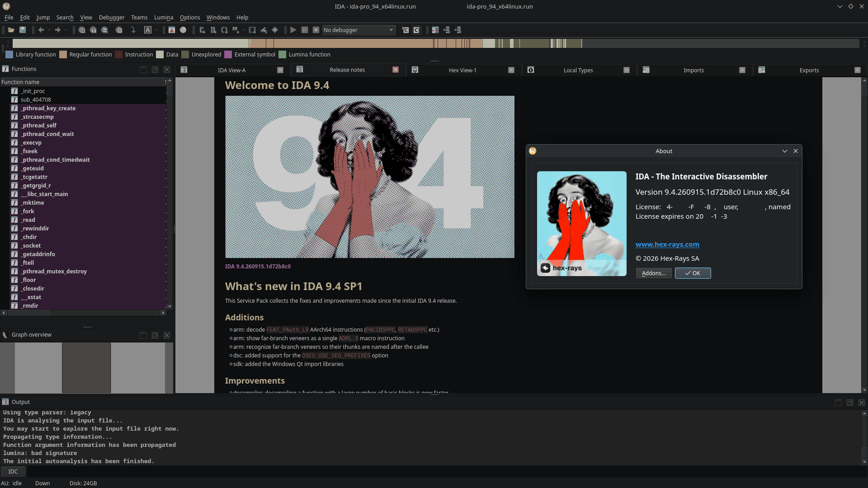Click the function icon beside _init_proc
Screen dimensions: 868x488
point(14,91)
